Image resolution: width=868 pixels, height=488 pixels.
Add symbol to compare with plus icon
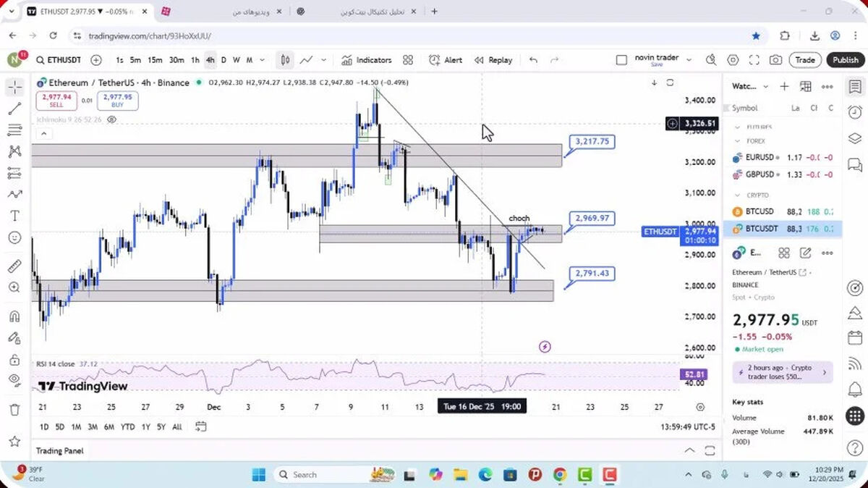[x=96, y=60]
